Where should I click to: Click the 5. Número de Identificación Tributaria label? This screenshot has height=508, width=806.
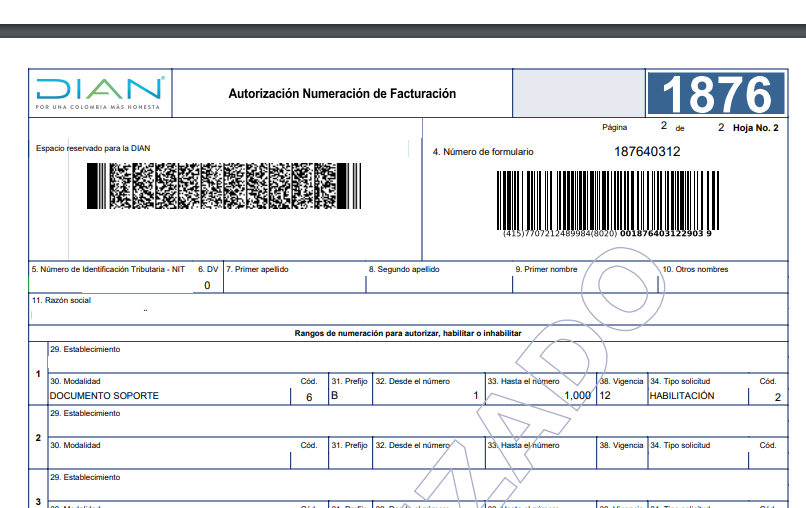(x=108, y=269)
